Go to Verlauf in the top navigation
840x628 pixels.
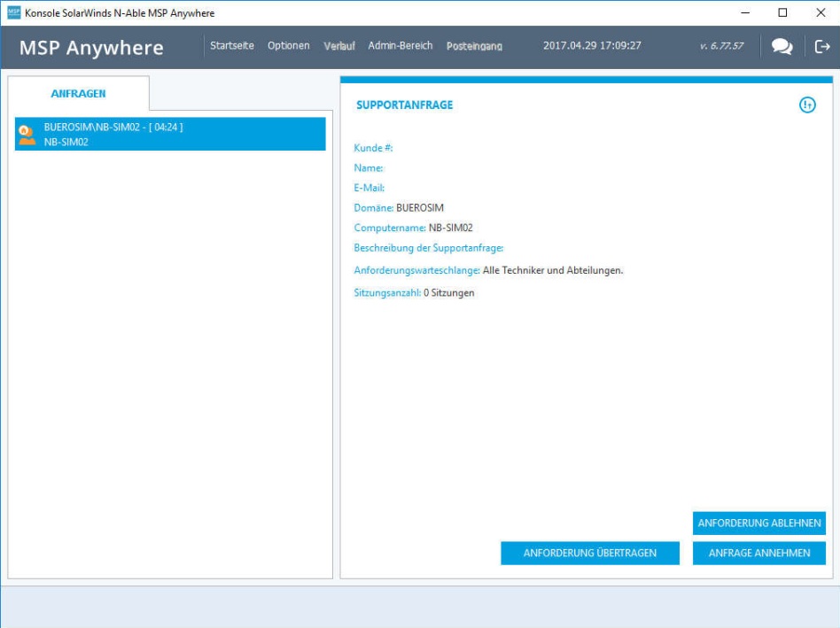(x=339, y=46)
